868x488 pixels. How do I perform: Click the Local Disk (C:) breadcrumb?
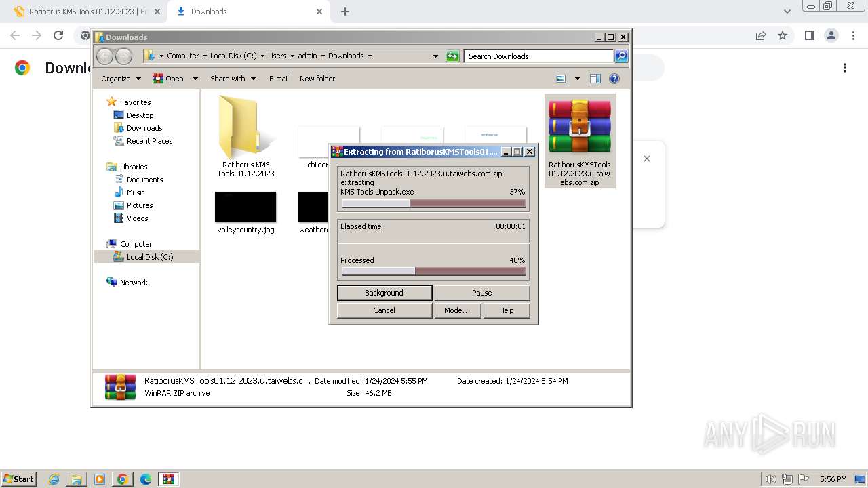233,56
